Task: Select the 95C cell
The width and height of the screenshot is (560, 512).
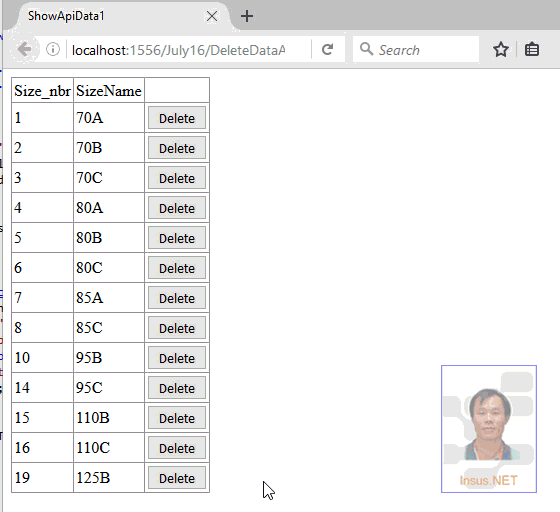Action: point(109,388)
